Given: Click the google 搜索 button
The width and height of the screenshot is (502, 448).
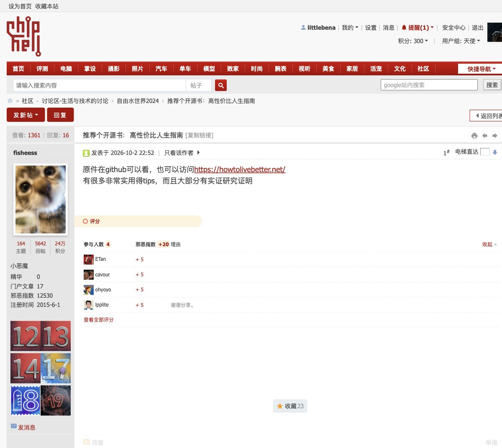Looking at the screenshot, I should point(492,85).
